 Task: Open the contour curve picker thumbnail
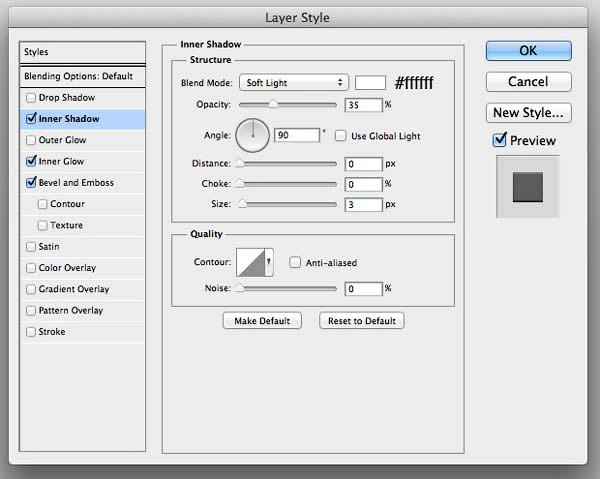tap(251, 262)
